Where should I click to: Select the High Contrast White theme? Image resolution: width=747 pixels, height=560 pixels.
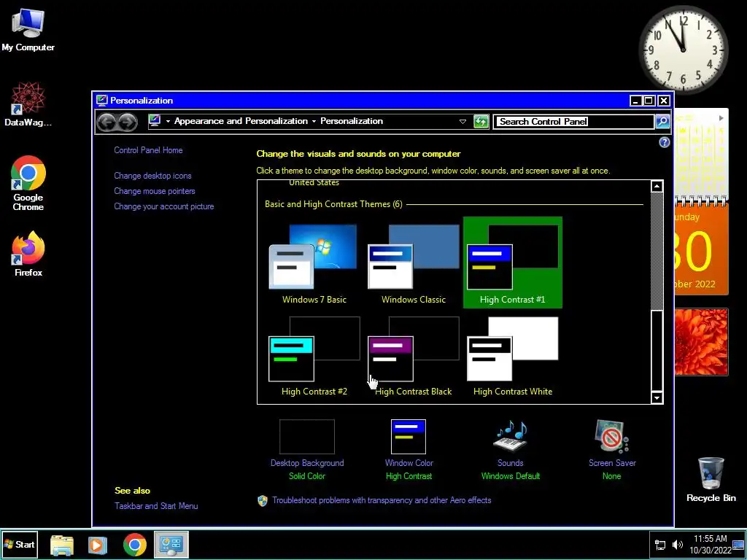tap(513, 357)
